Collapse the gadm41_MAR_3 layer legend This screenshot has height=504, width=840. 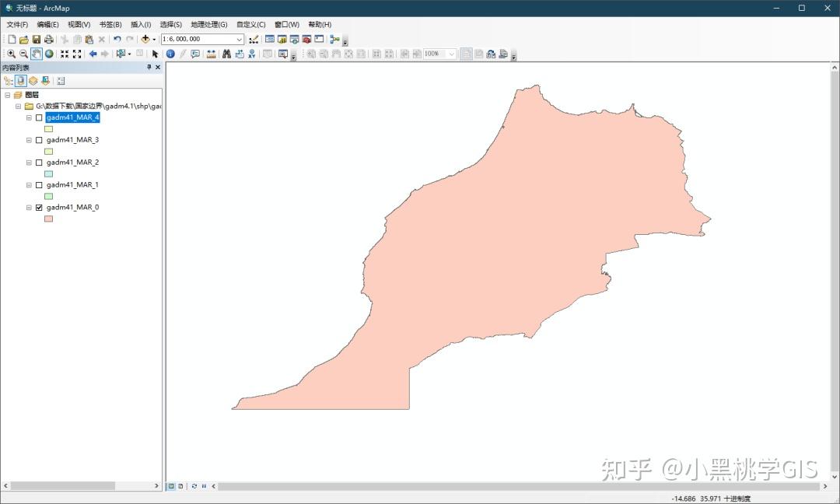coord(28,140)
